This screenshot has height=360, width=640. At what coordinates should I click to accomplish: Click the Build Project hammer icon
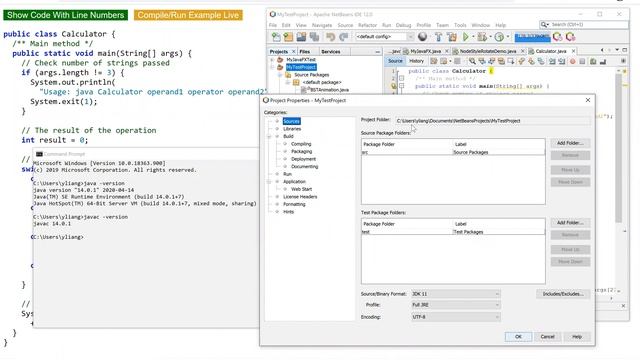pos(438,37)
